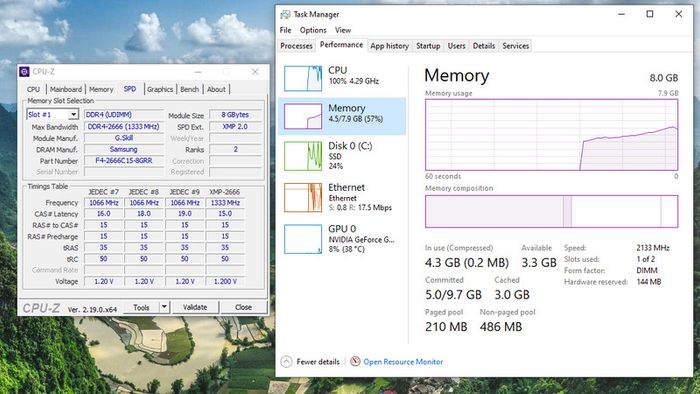Switch to the Graphics tab in CPU-Z
This screenshot has width=700, height=394.
point(160,89)
